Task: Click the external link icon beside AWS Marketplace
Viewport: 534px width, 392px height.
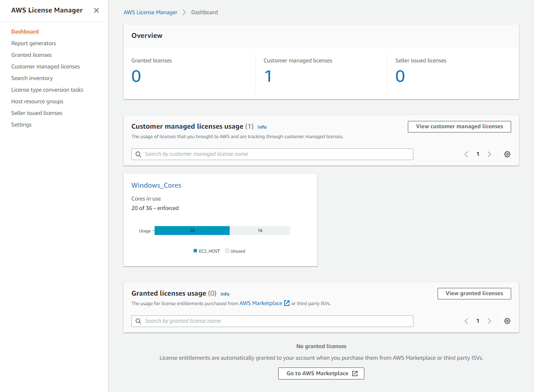Action: pyautogui.click(x=286, y=303)
